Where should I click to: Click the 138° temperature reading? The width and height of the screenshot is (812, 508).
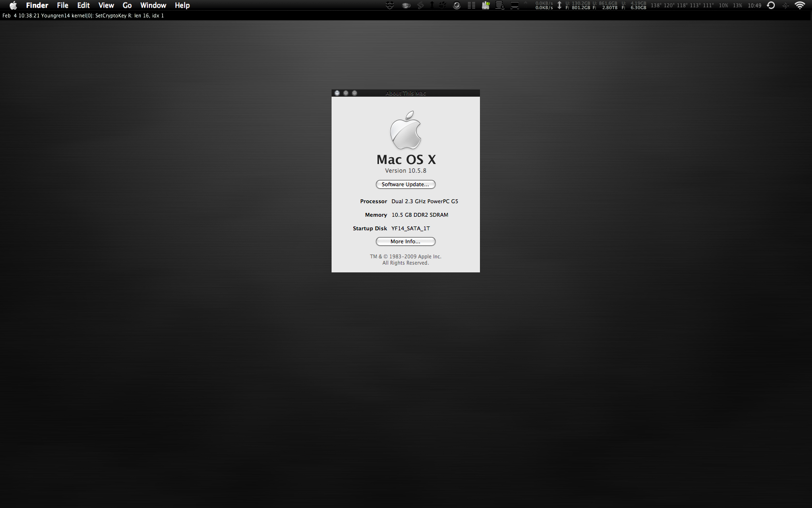(x=656, y=5)
